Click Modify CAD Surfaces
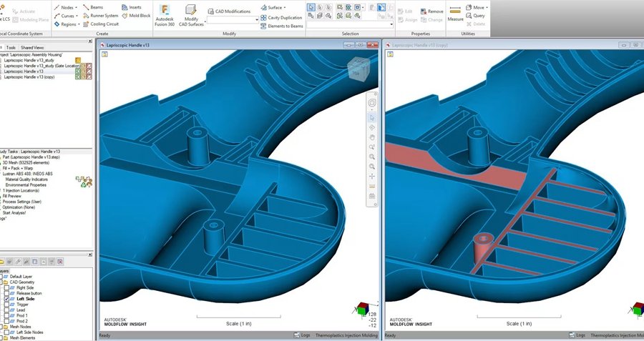The height and width of the screenshot is (341, 644). 191,16
